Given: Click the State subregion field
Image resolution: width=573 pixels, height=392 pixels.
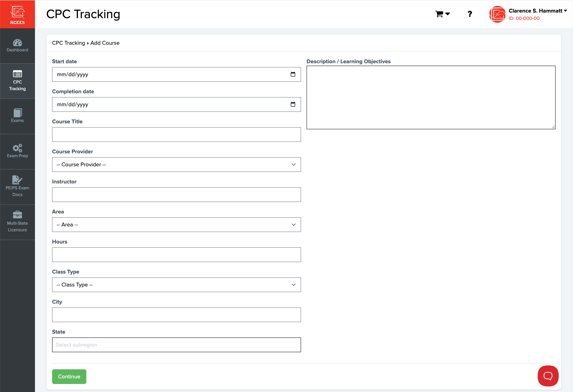Looking at the screenshot, I should pyautogui.click(x=177, y=345).
